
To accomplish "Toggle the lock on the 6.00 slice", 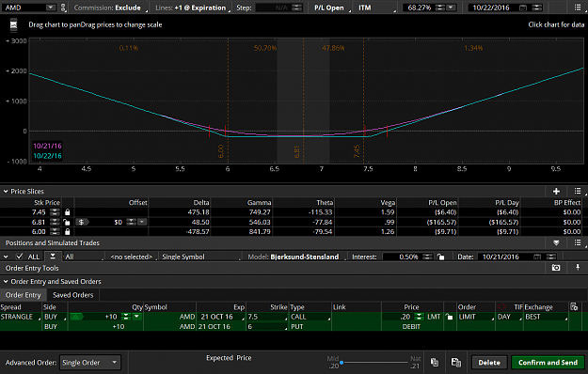I will tap(68, 232).
